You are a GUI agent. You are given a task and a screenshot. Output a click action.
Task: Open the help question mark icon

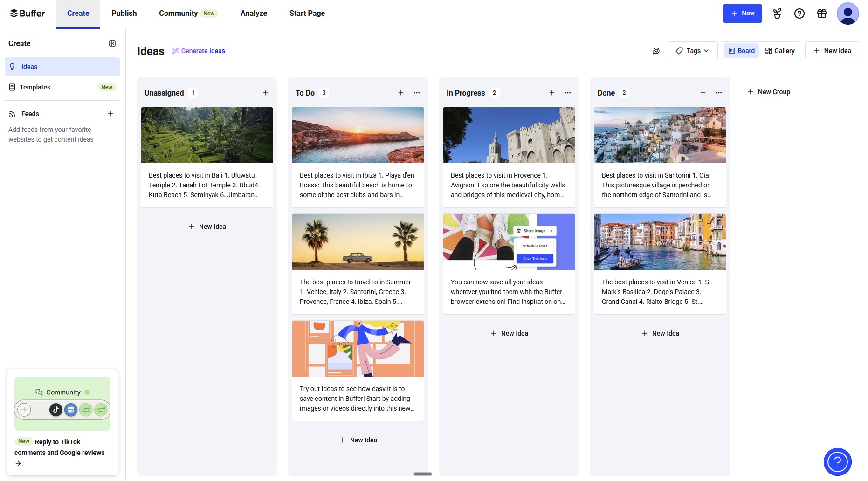[799, 13]
